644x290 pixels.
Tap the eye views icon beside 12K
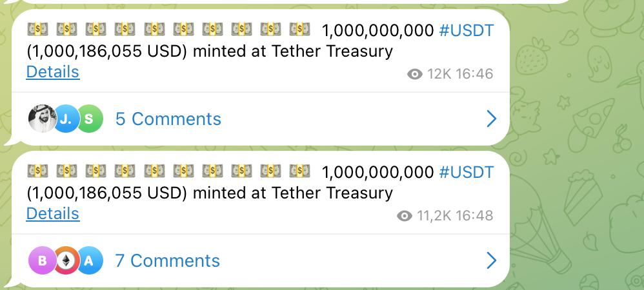click(415, 74)
